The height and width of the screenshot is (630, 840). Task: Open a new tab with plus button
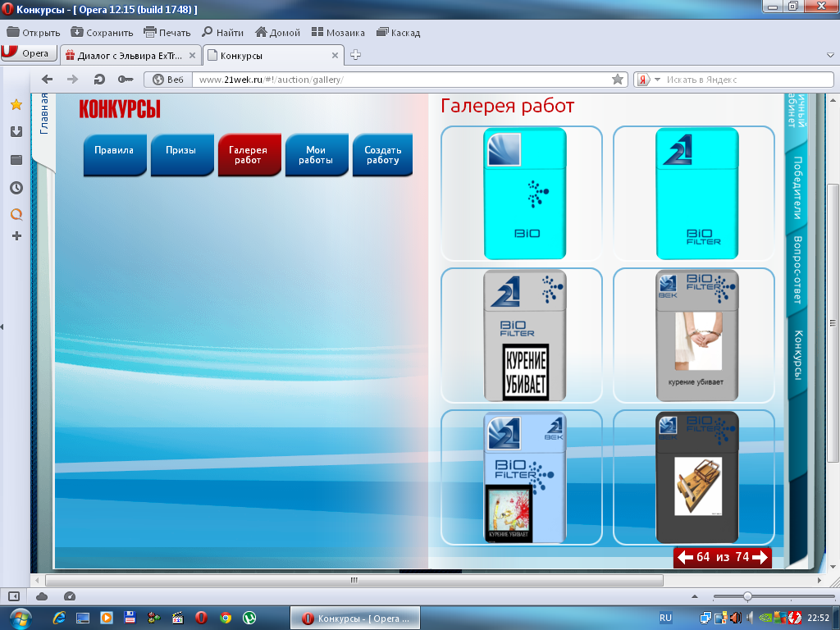tap(355, 55)
